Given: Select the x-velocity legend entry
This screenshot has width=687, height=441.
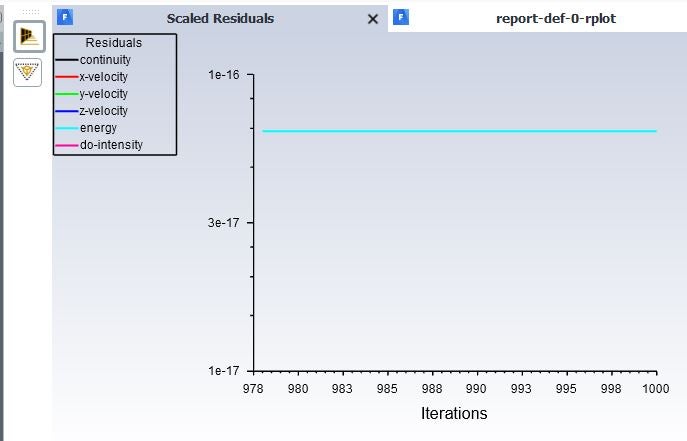Looking at the screenshot, I should 103,77.
